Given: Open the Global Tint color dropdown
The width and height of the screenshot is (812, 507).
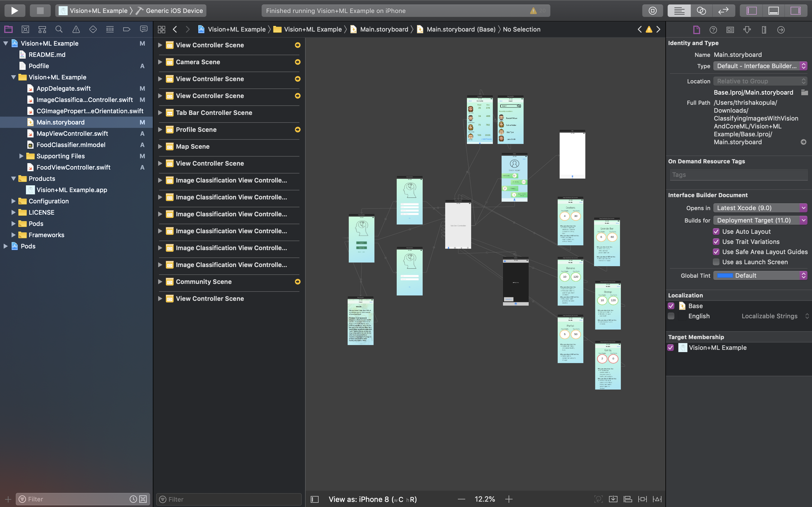Looking at the screenshot, I should tap(760, 275).
